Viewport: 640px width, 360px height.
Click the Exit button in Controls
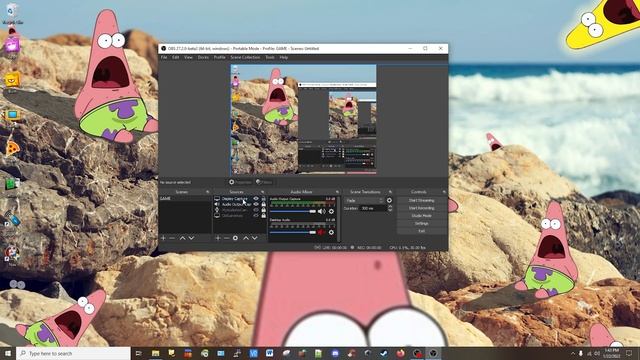point(422,231)
